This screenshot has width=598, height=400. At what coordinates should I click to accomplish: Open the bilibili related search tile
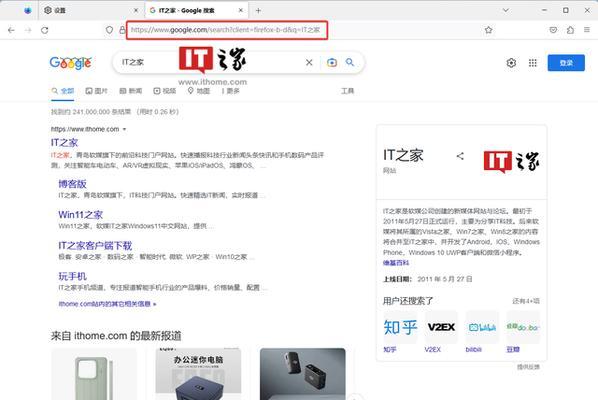482,332
